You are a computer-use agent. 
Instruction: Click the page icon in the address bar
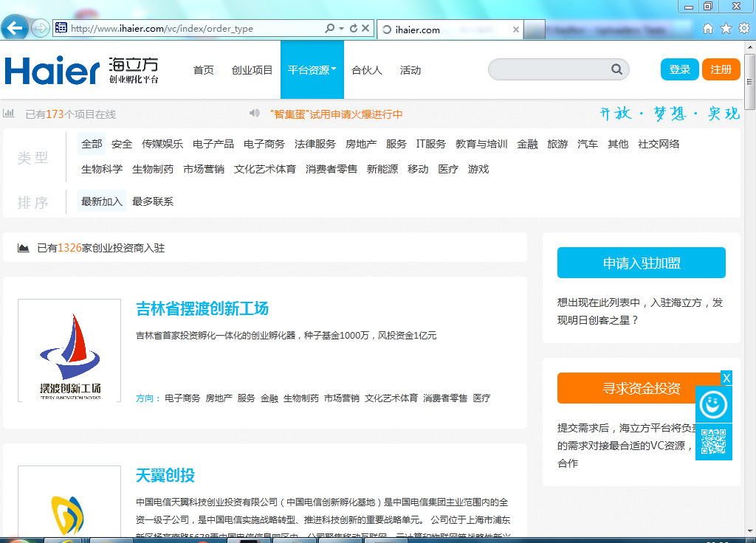(x=61, y=27)
